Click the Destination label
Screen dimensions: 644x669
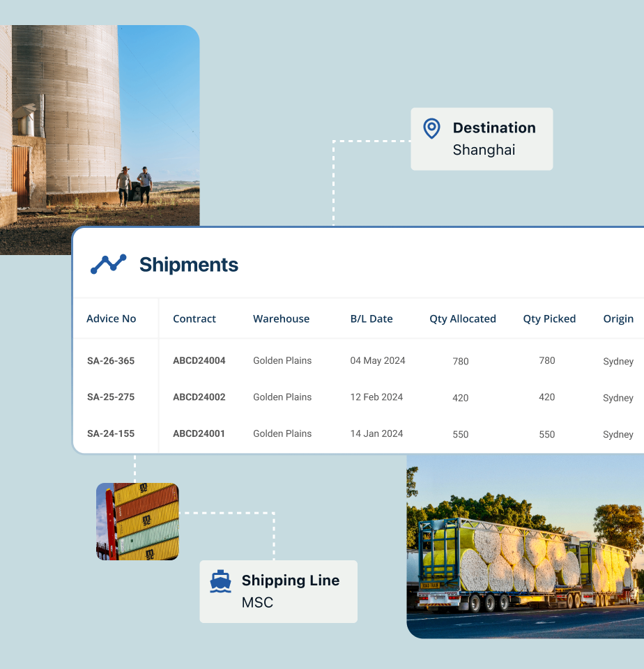click(494, 128)
